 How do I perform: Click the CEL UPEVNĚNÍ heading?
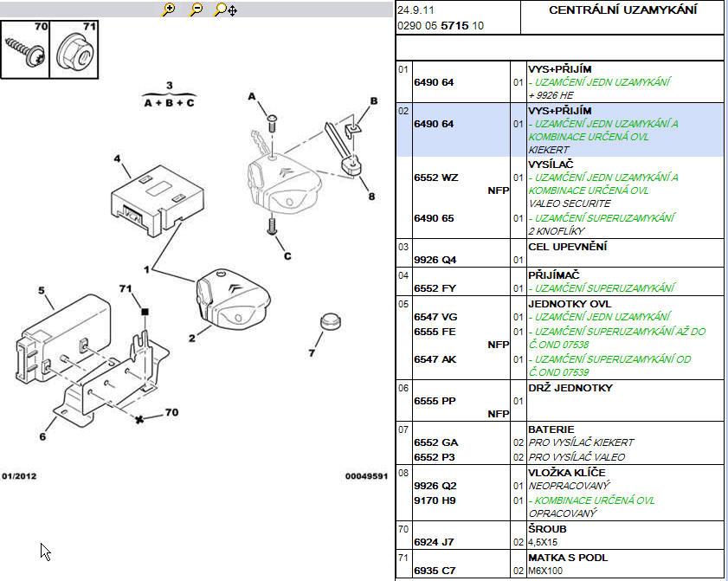(x=567, y=247)
